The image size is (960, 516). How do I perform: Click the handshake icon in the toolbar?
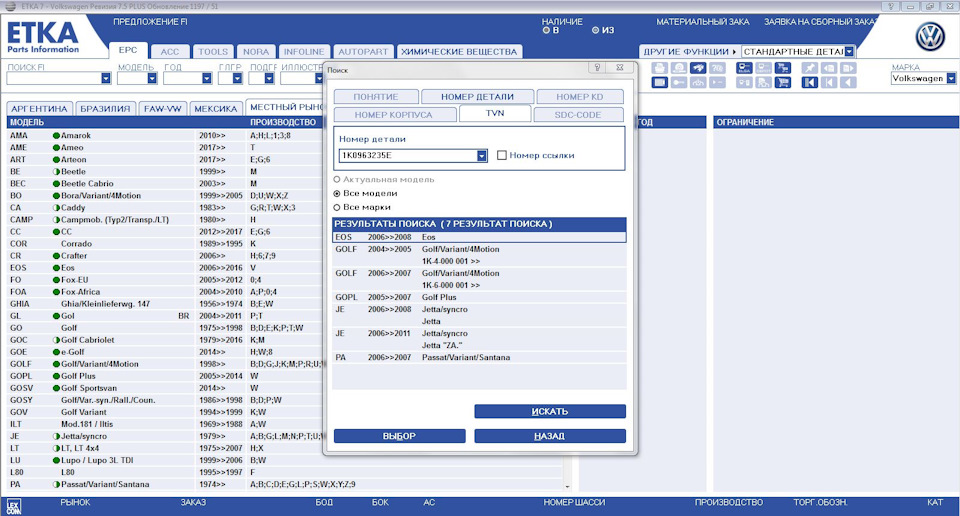(698, 68)
